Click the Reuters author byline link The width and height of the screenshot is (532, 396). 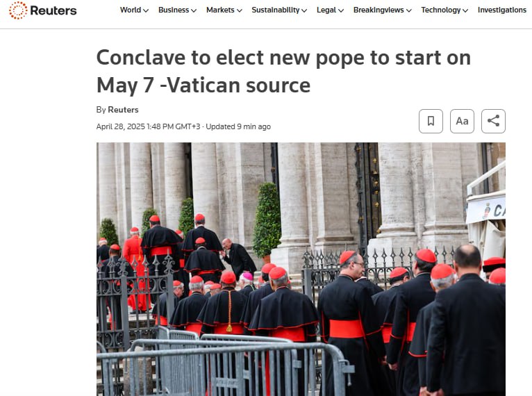[x=123, y=110]
